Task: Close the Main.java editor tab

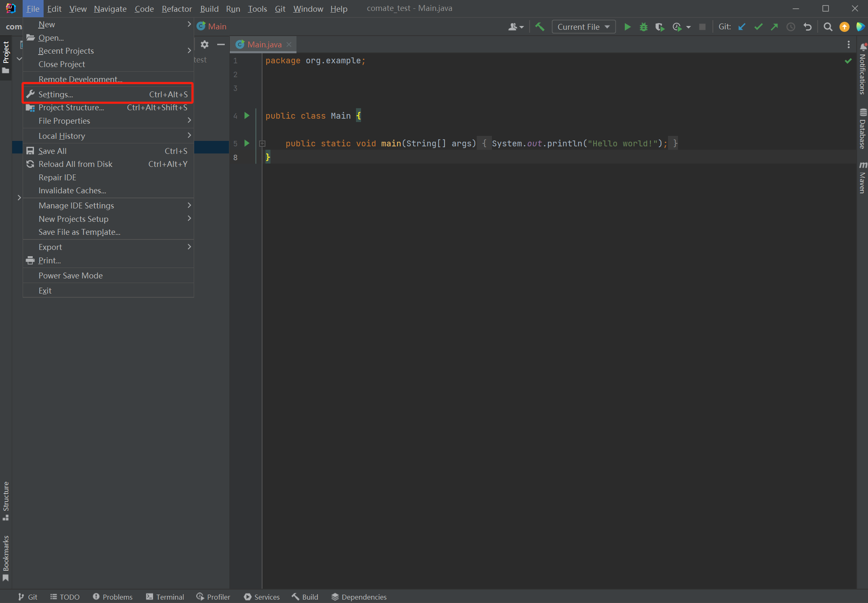Action: [x=289, y=44]
